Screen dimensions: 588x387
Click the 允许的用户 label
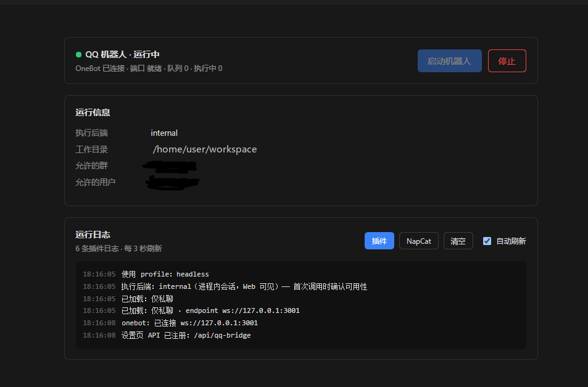(x=95, y=182)
